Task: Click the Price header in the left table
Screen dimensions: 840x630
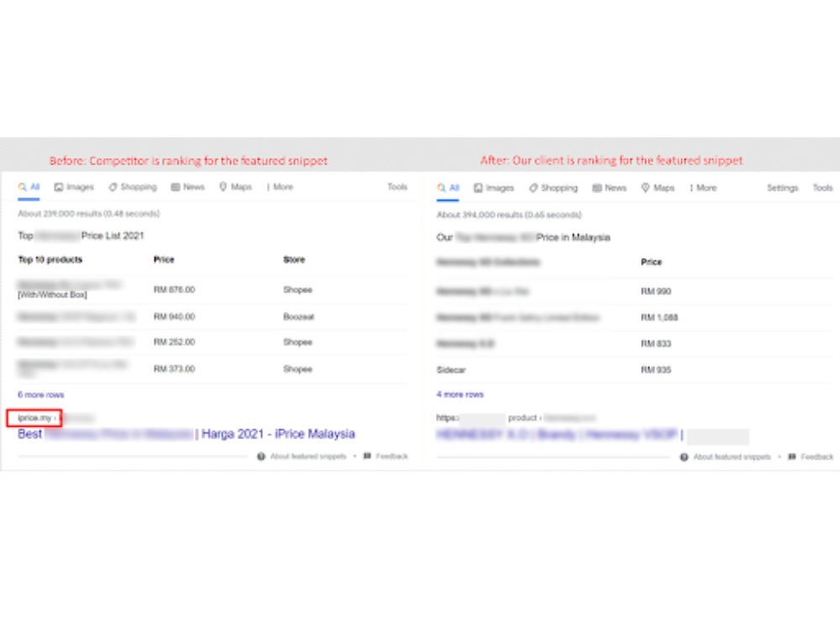Action: tap(164, 260)
